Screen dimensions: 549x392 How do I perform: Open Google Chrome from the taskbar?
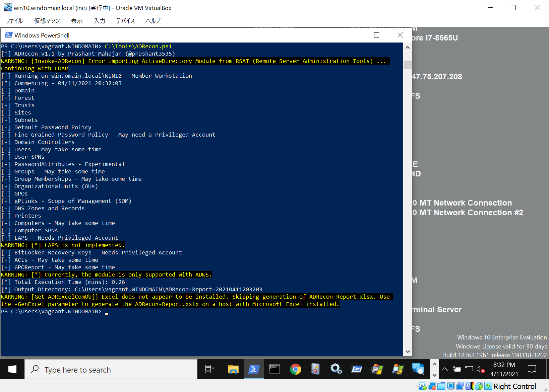295,369
